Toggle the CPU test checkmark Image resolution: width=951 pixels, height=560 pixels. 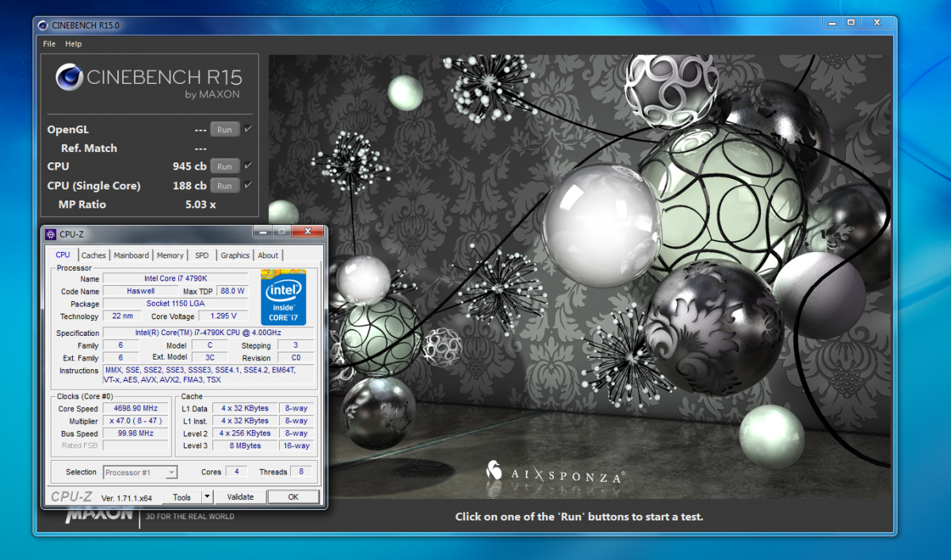point(248,166)
